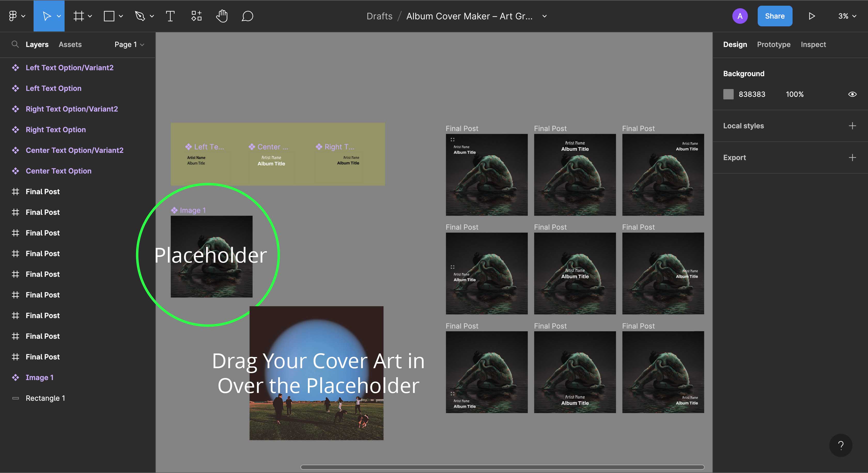This screenshot has height=473, width=868.
Task: Open the zoom level dropdown
Action: pos(847,16)
